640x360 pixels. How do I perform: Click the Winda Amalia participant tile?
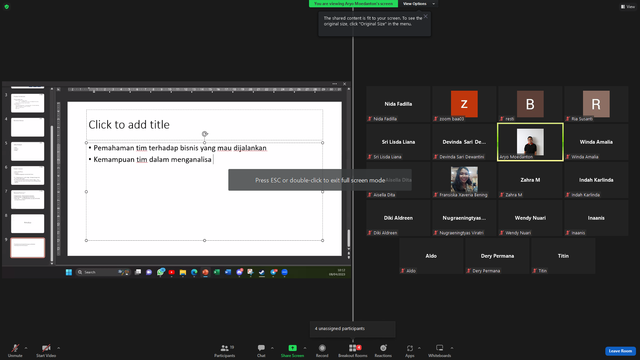[596, 142]
